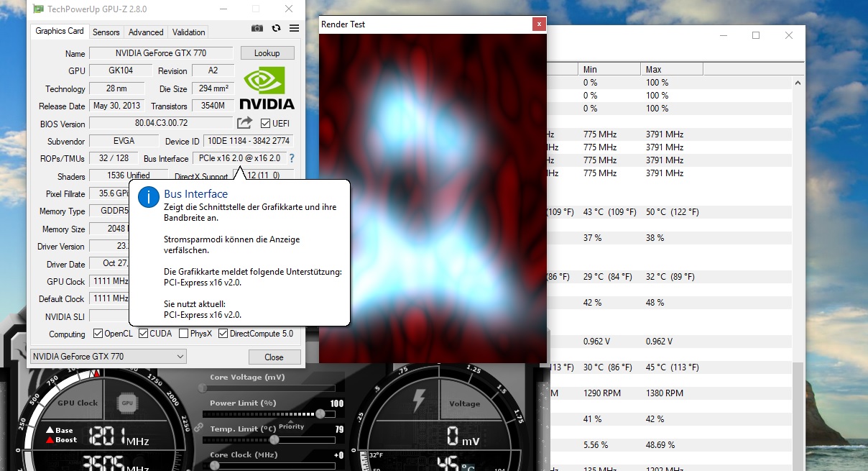868x471 pixels.
Task: Click the Subvendor field EVGA
Action: pyautogui.click(x=123, y=141)
